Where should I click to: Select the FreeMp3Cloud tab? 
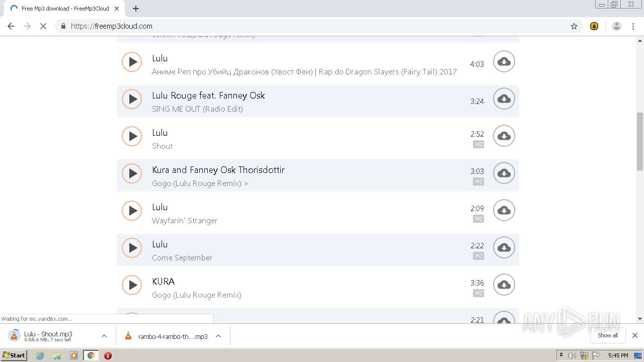pyautogui.click(x=64, y=9)
